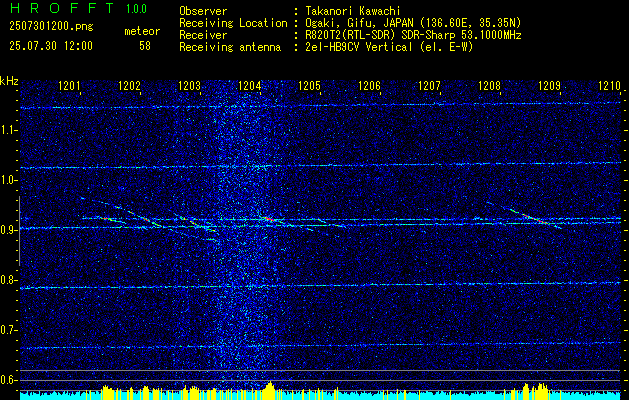Click the 'Receiver' field label
Image resolution: width=629 pixels, height=400 pixels.
(203, 35)
